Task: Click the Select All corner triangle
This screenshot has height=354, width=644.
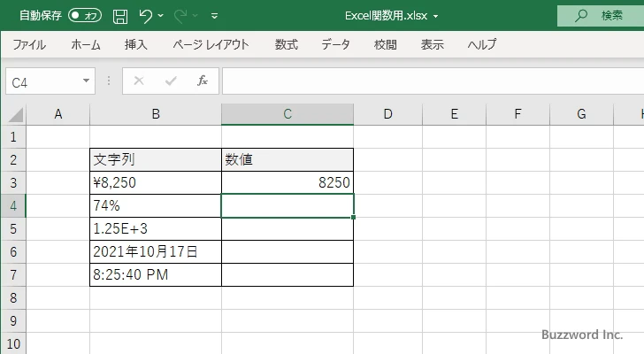Action: (x=16, y=114)
